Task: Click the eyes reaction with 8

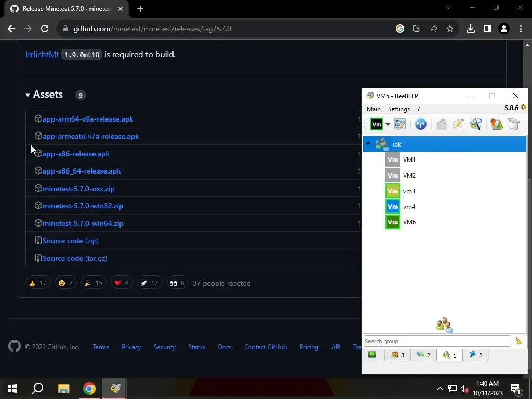Action: 177,283
